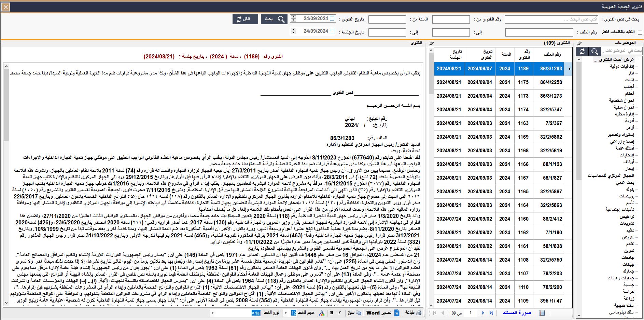
Task: Export the fatwa to Word (تصدير Word)
Action: click(x=382, y=312)
